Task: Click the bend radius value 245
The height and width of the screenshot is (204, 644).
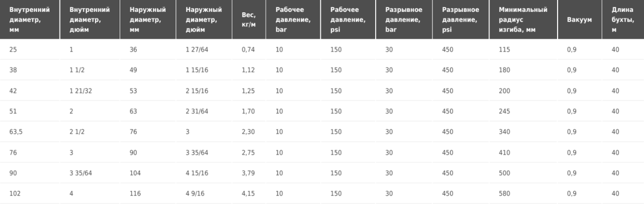Action: 504,111
